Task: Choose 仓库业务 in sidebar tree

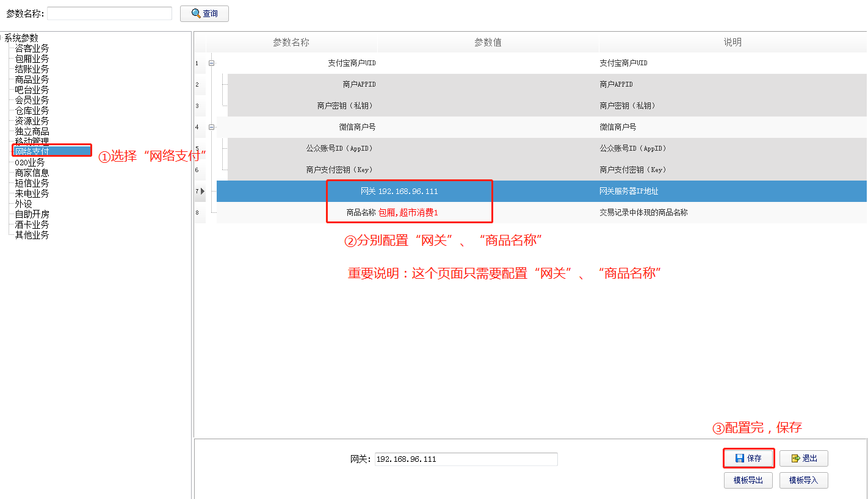Action: tap(32, 110)
